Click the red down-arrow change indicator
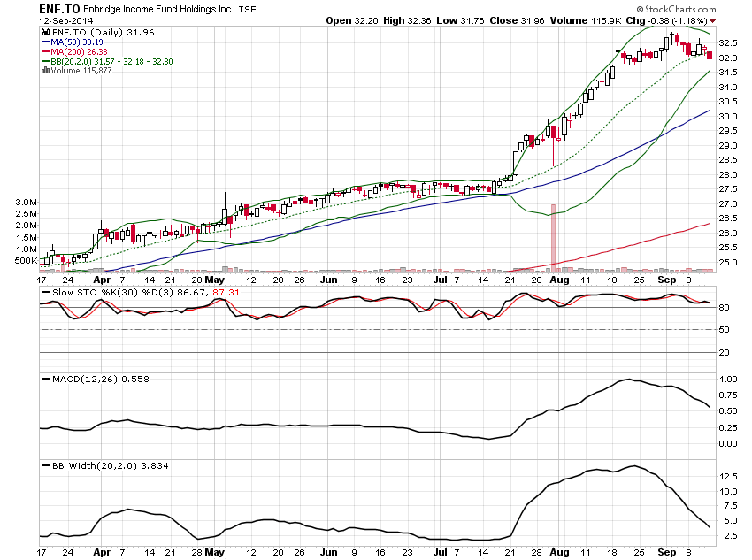This screenshot has height=560, width=752. pos(713,21)
